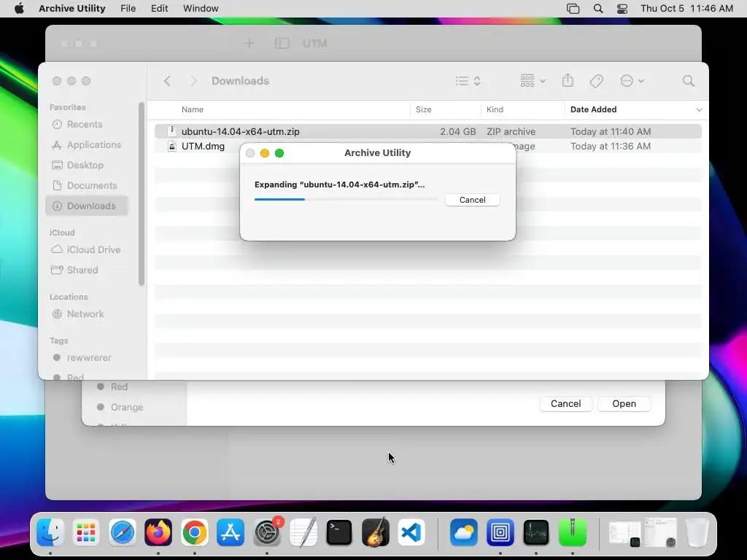
Task: Open Activity Monitor from the Dock
Action: point(536,532)
